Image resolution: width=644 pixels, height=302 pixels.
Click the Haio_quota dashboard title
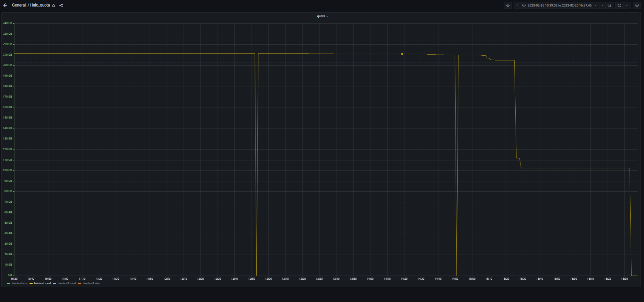[x=40, y=5]
